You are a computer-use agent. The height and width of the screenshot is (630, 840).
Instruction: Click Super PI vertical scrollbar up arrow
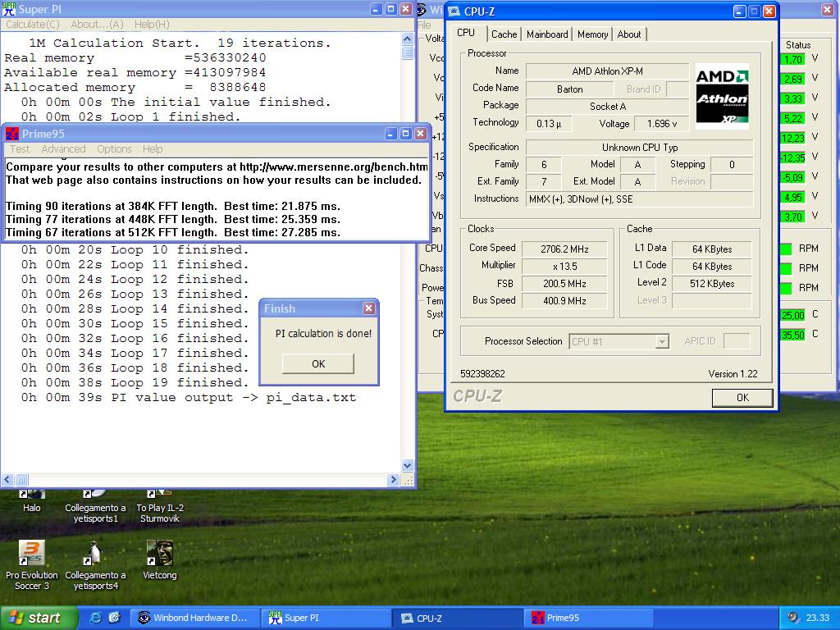pos(407,39)
